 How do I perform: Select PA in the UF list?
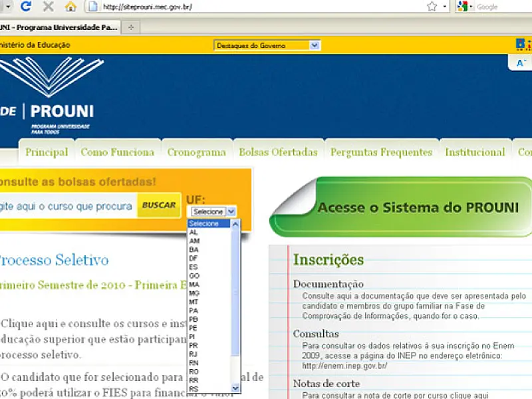tap(209, 311)
